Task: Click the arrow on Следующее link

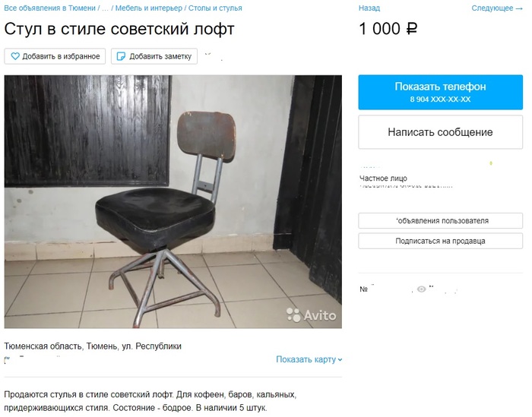Action: point(519,8)
